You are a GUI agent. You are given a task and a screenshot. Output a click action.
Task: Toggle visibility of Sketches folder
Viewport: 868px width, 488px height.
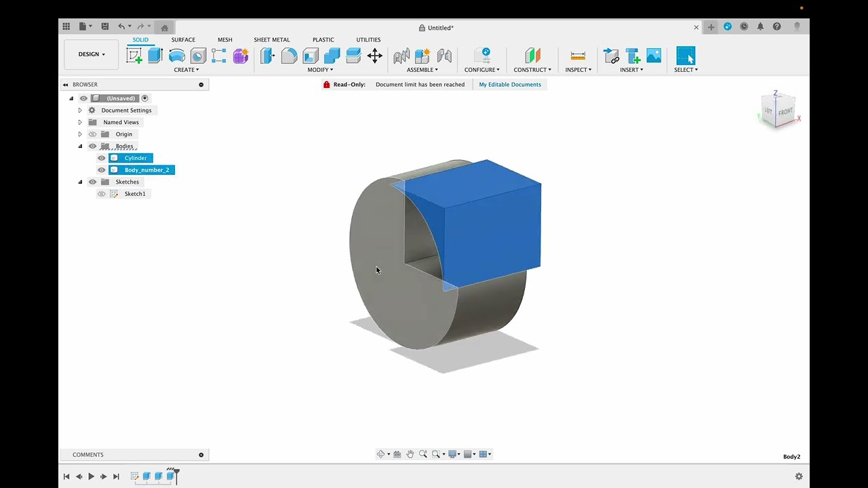click(93, 182)
